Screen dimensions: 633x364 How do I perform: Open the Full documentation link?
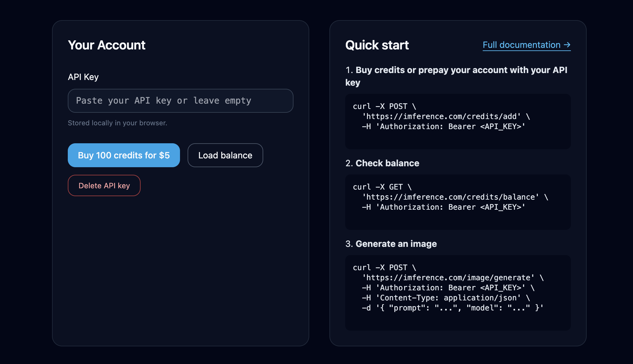pyautogui.click(x=521, y=45)
